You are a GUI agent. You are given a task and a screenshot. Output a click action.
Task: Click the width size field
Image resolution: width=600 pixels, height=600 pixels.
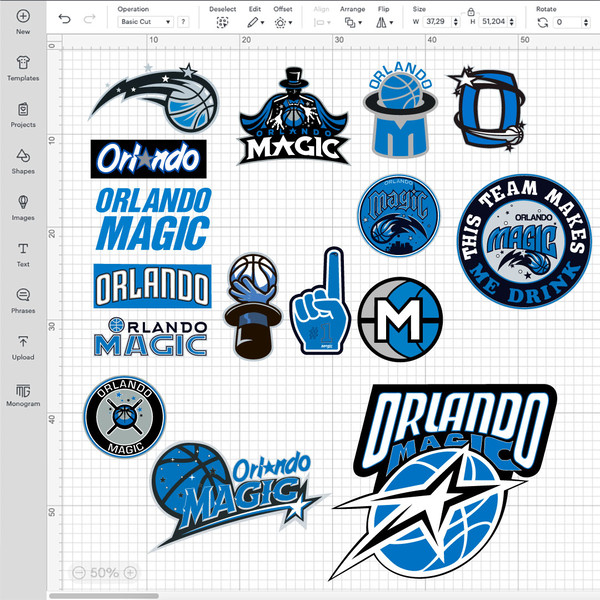437,22
